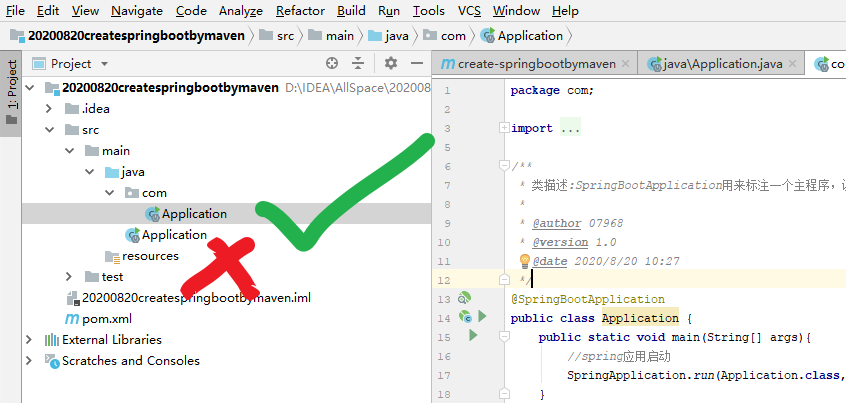Collapse the com package arrow
Screen dimensions: 846x403
click(110, 193)
